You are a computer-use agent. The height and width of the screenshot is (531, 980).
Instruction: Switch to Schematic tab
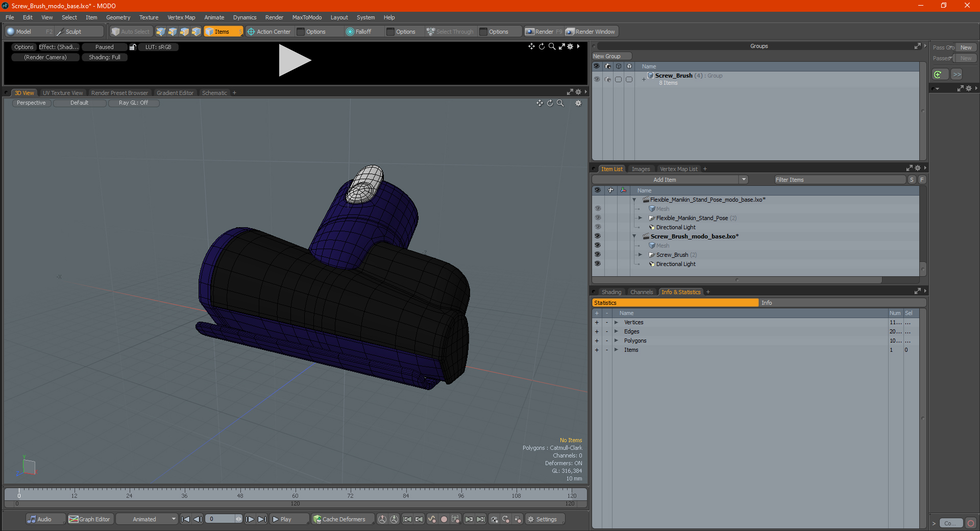click(x=214, y=93)
